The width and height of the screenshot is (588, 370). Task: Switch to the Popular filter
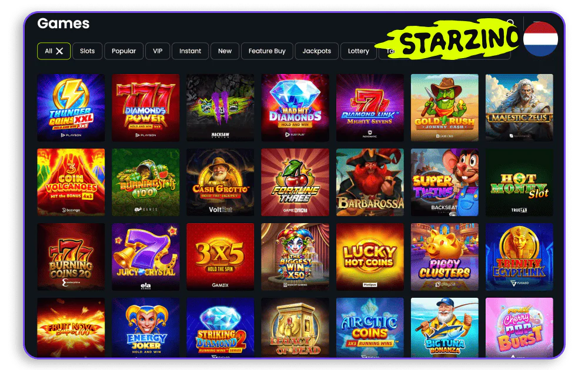coord(123,51)
